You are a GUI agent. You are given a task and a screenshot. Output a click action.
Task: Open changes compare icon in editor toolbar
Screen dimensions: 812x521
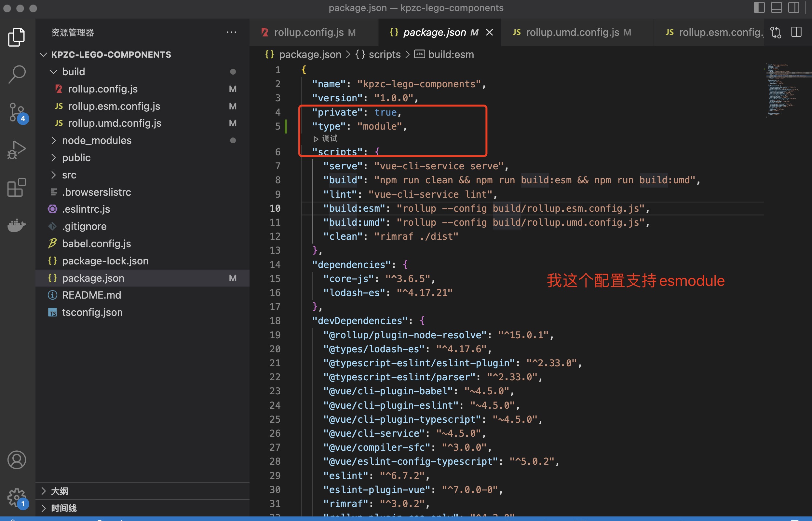tap(776, 33)
